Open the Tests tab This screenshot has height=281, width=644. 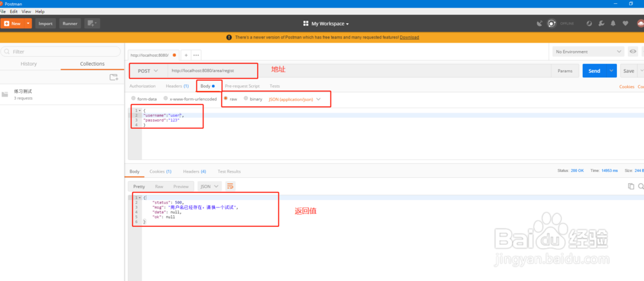tap(275, 86)
